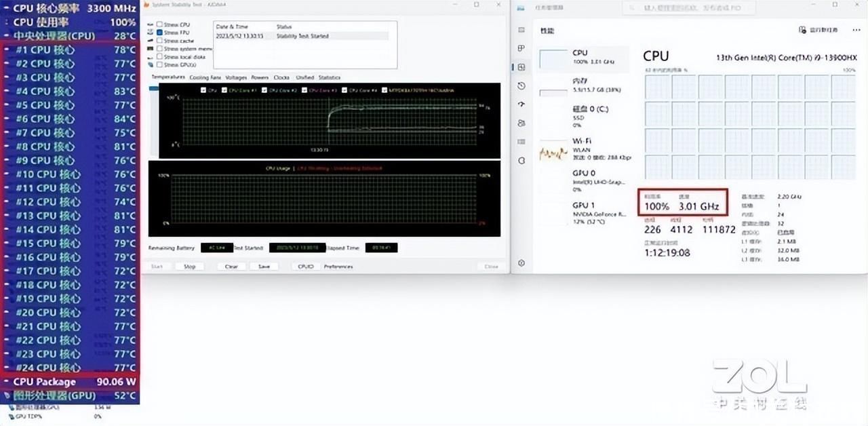Click the '图形处理器(GPU)' 52°C row

[71, 395]
